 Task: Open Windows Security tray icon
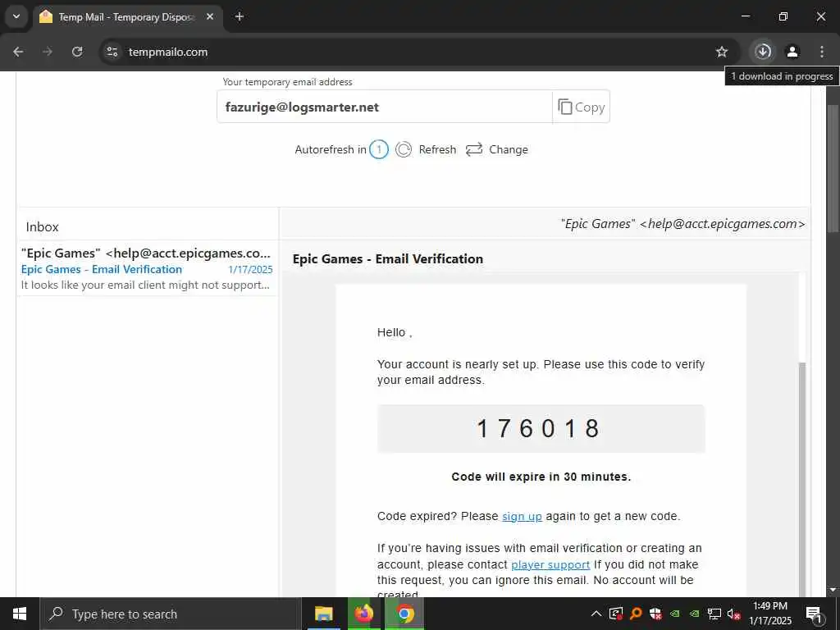coord(655,614)
